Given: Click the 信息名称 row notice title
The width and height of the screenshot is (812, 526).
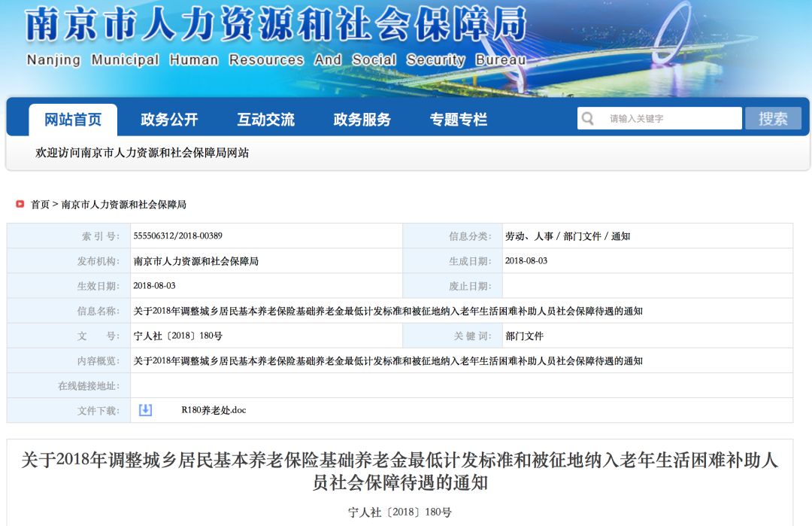Looking at the screenshot, I should (x=388, y=311).
